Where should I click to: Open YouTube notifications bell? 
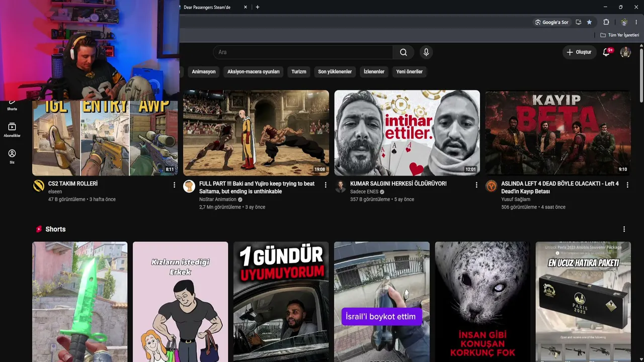(x=606, y=52)
